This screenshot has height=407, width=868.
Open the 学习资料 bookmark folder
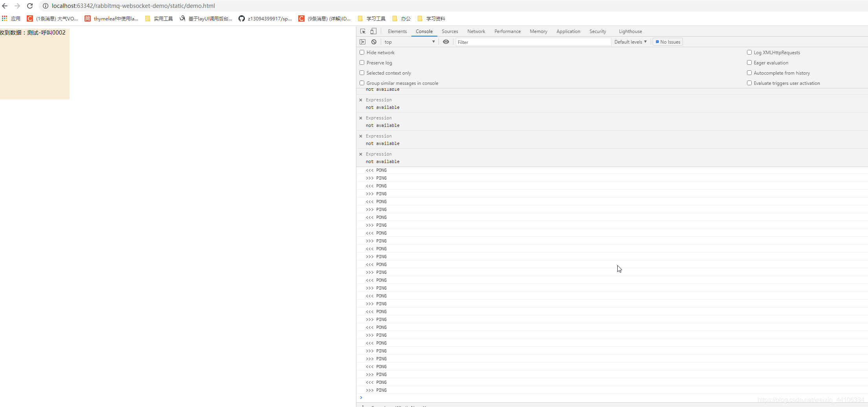click(x=431, y=18)
